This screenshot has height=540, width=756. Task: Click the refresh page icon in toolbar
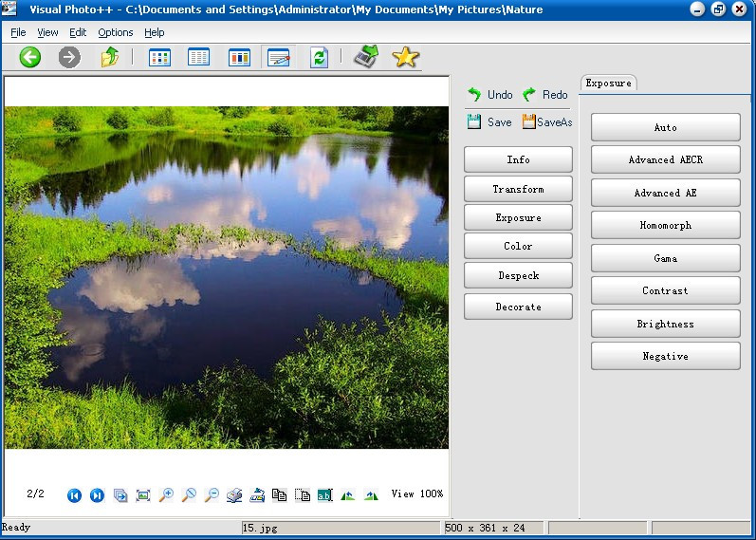coord(319,58)
